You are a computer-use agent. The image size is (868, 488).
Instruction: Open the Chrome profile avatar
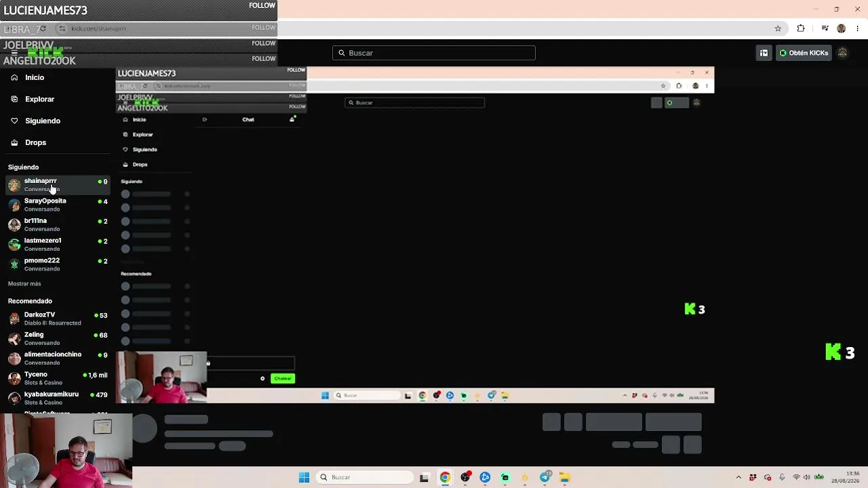[x=842, y=28]
